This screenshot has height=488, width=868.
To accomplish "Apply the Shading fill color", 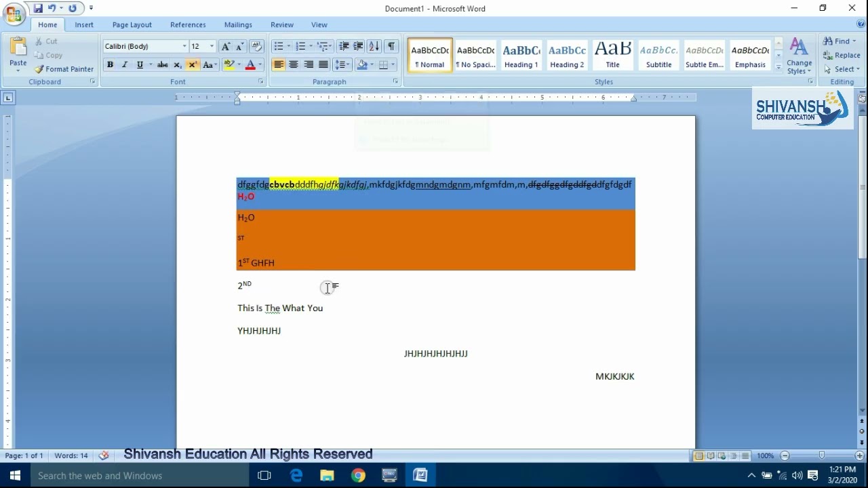I will pyautogui.click(x=362, y=65).
